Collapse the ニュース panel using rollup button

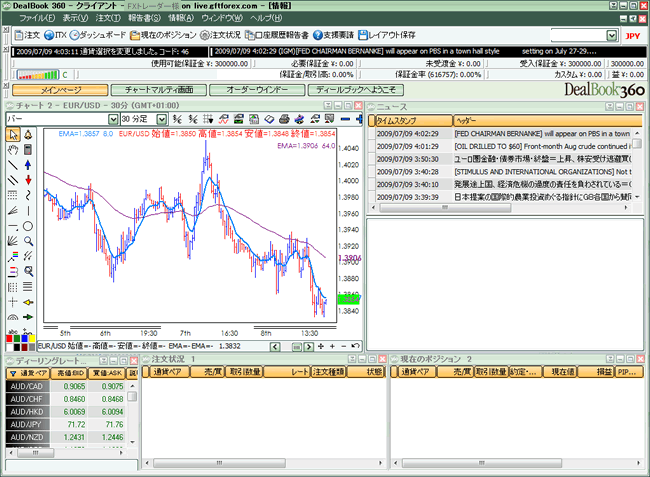(x=609, y=107)
